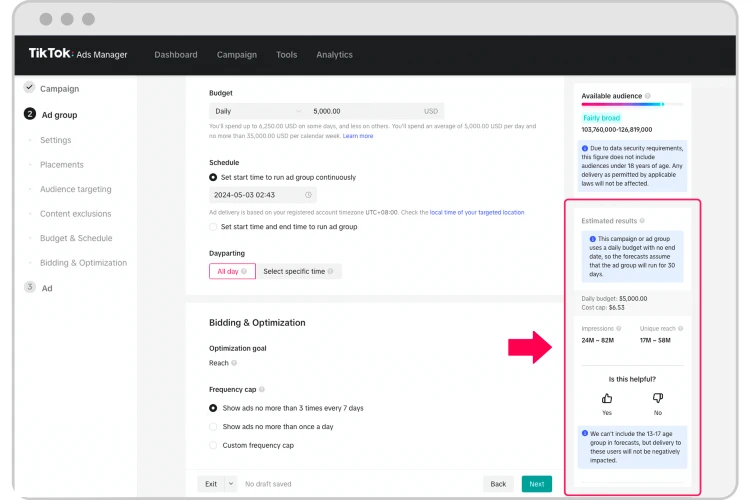The image size is (750, 500).
Task: Click the TikTok Ads Manager logo
Action: coord(78,54)
